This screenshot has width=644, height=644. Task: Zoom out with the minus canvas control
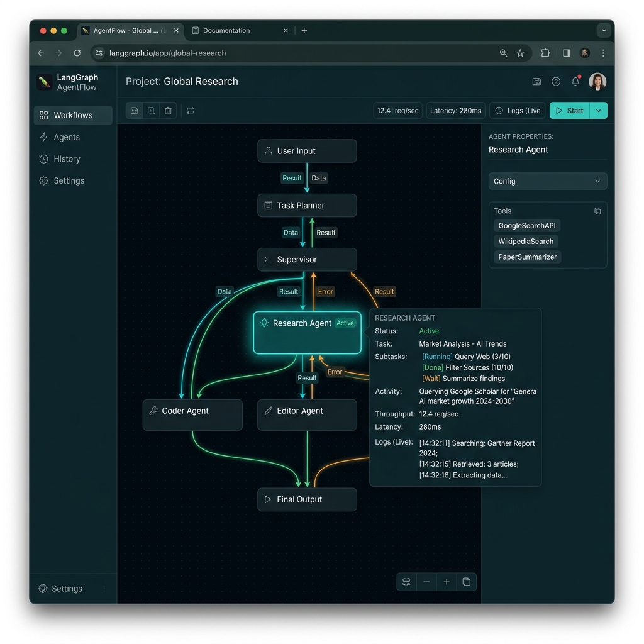[x=427, y=582]
